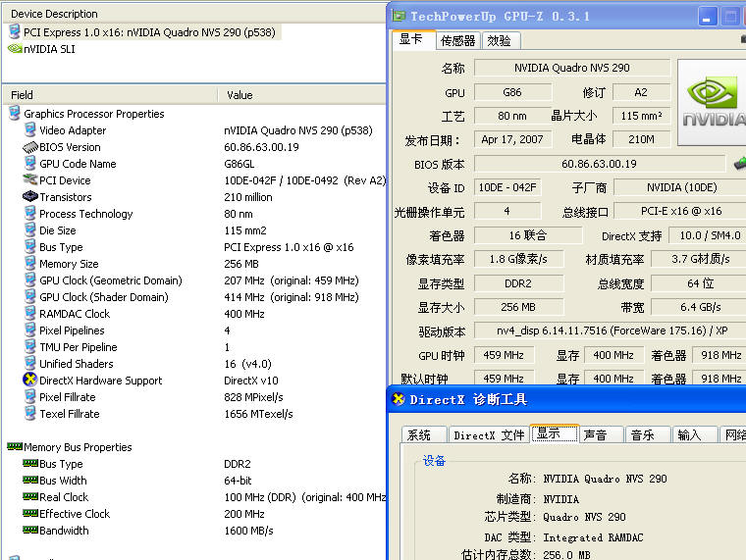Click the 1600 MB/s bandwidth value
The height and width of the screenshot is (560, 746).
248,530
